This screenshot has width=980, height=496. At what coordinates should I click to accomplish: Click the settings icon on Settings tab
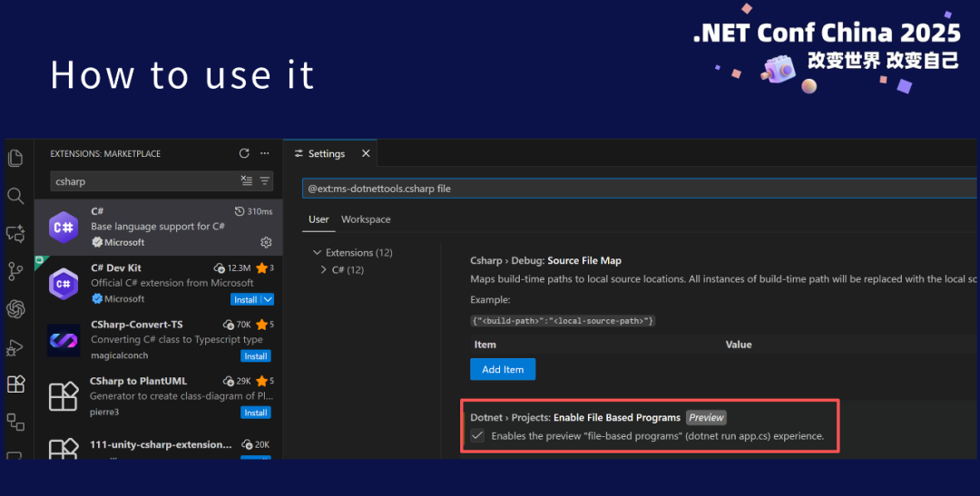(299, 153)
